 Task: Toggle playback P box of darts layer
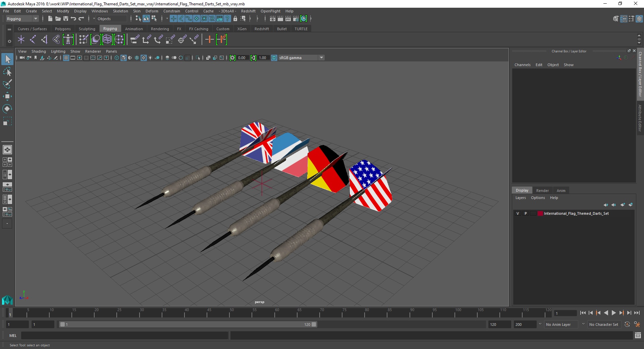(x=526, y=213)
